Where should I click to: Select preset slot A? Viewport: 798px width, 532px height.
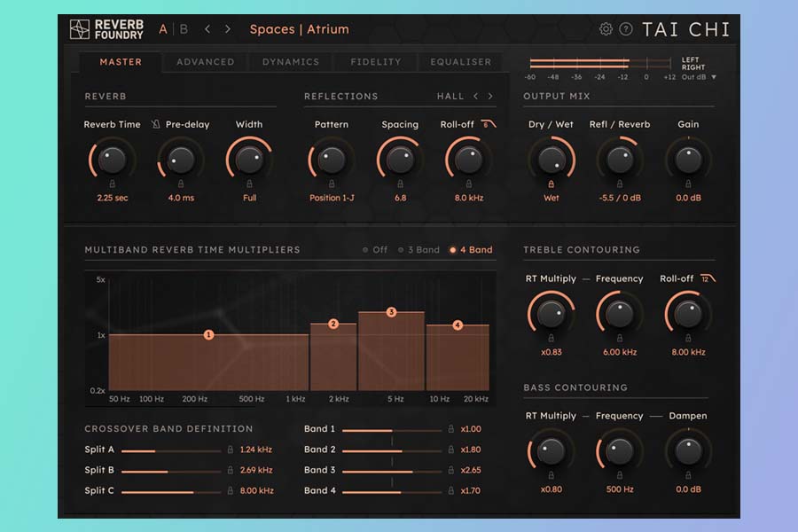(163, 29)
